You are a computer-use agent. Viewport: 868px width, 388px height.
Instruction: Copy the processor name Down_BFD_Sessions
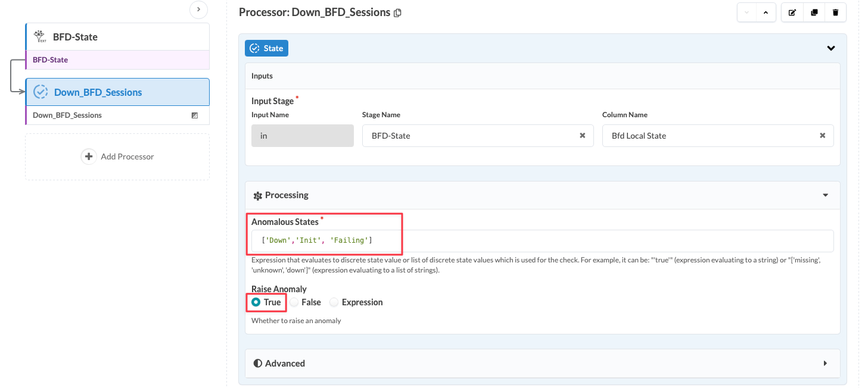click(x=398, y=12)
